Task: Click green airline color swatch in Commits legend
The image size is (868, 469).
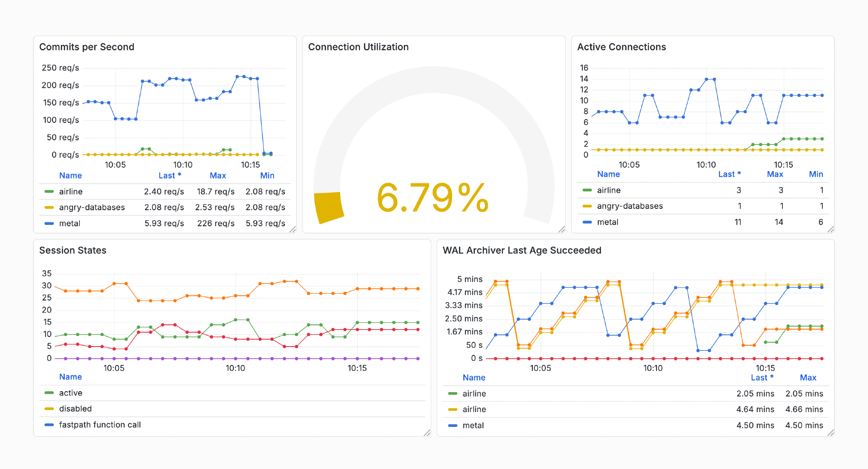Action: (49, 192)
